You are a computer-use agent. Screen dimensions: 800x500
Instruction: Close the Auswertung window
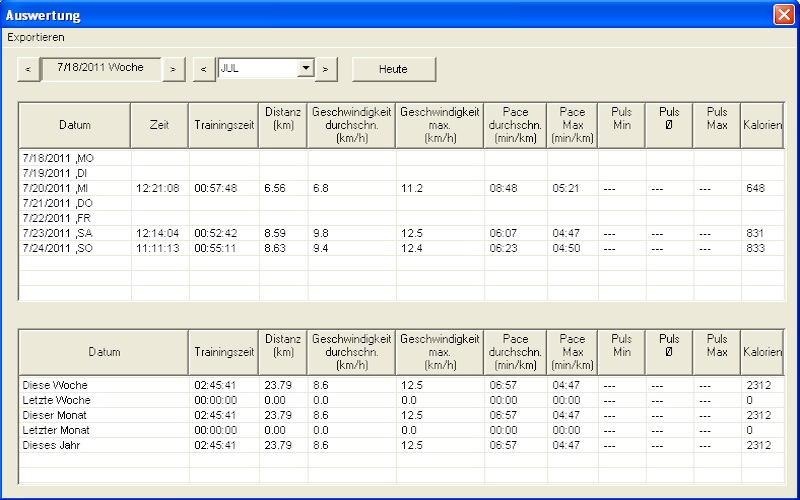tap(783, 15)
